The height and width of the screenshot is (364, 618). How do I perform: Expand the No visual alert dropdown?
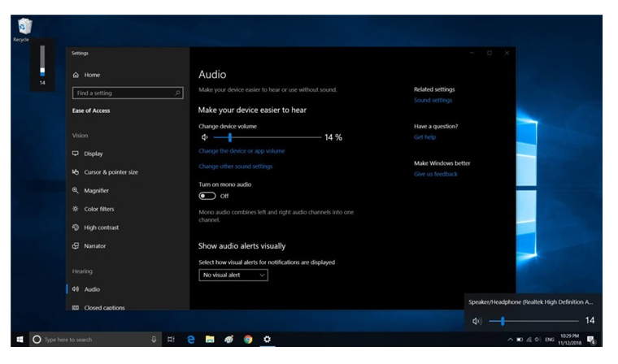coord(233,275)
